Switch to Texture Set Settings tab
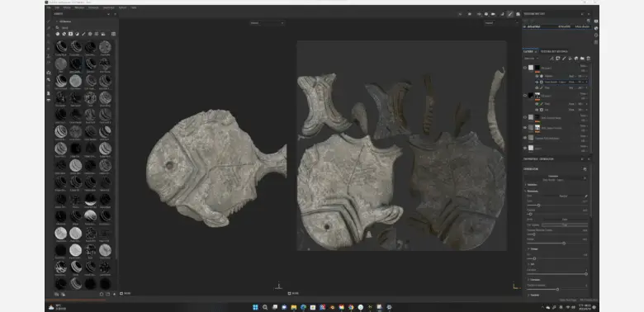 (554, 51)
